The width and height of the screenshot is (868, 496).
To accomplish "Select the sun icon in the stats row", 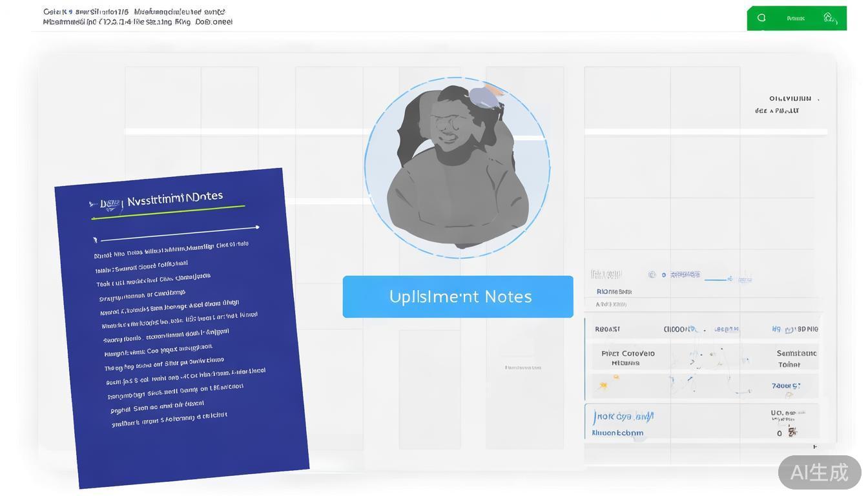I will (604, 385).
